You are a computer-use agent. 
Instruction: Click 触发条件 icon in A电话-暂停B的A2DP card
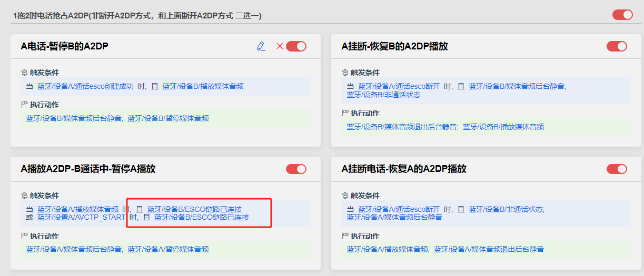[x=24, y=73]
